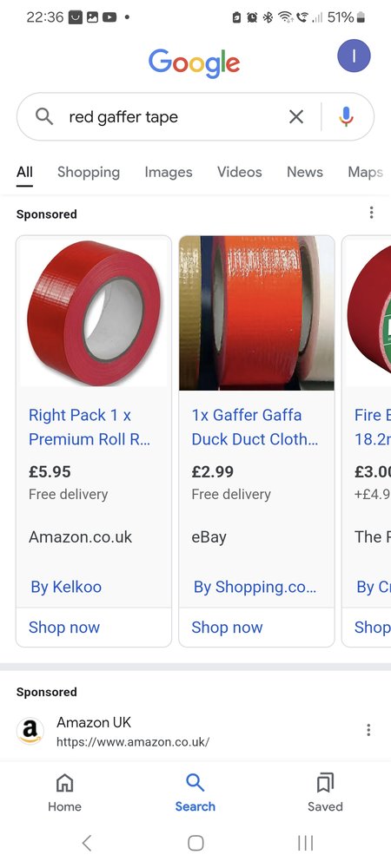Click Shop now under eBay Gaffer listing
391x868 pixels.
click(x=227, y=628)
